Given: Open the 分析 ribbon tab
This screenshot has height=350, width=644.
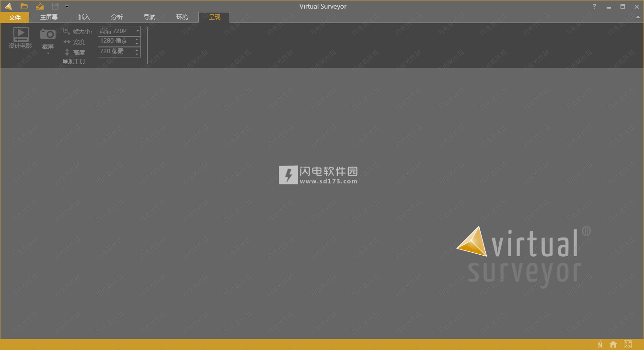Looking at the screenshot, I should coord(117,17).
